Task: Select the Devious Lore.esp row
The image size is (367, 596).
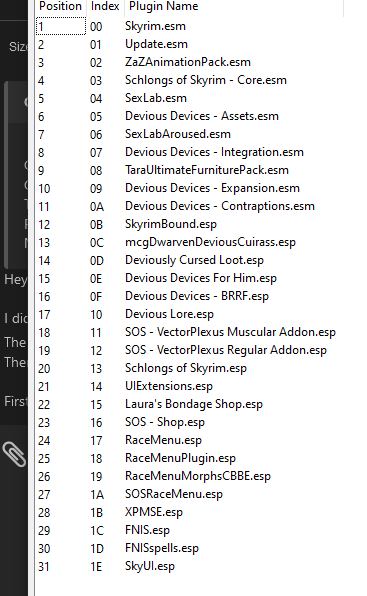Action: pyautogui.click(x=169, y=314)
